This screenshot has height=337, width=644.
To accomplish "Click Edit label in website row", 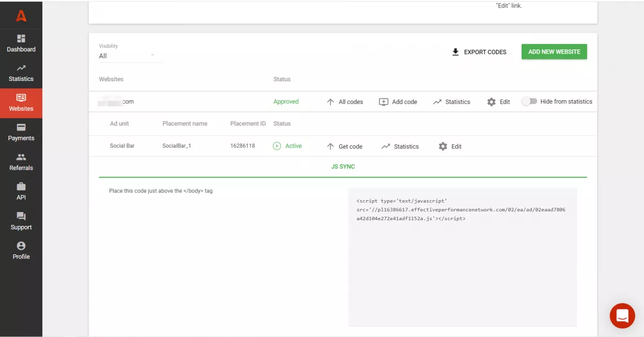I will coord(505,102).
